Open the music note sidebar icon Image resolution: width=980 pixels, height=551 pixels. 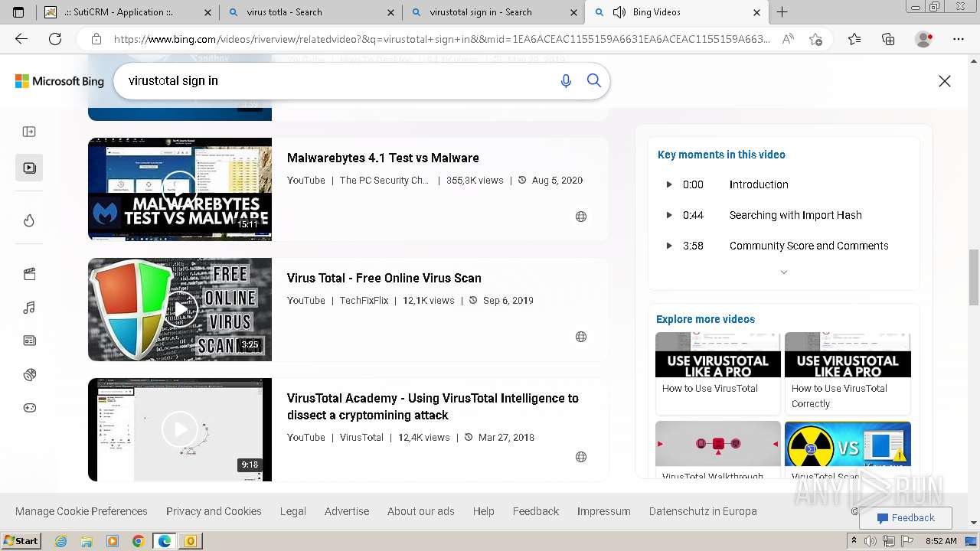click(29, 308)
